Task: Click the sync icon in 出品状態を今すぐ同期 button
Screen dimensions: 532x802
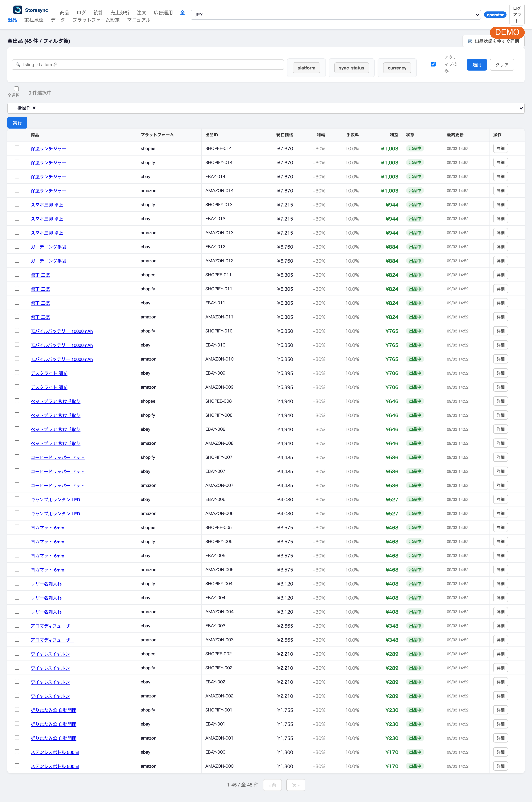Action: 470,41
